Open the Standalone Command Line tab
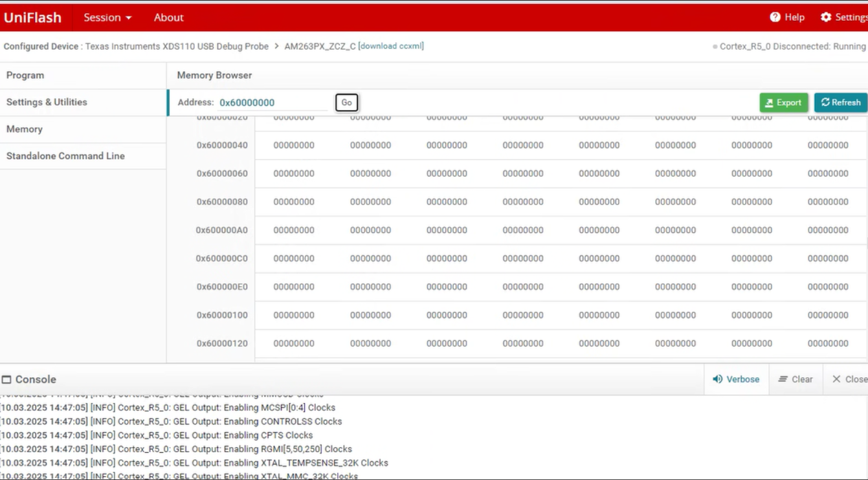 (x=83, y=156)
